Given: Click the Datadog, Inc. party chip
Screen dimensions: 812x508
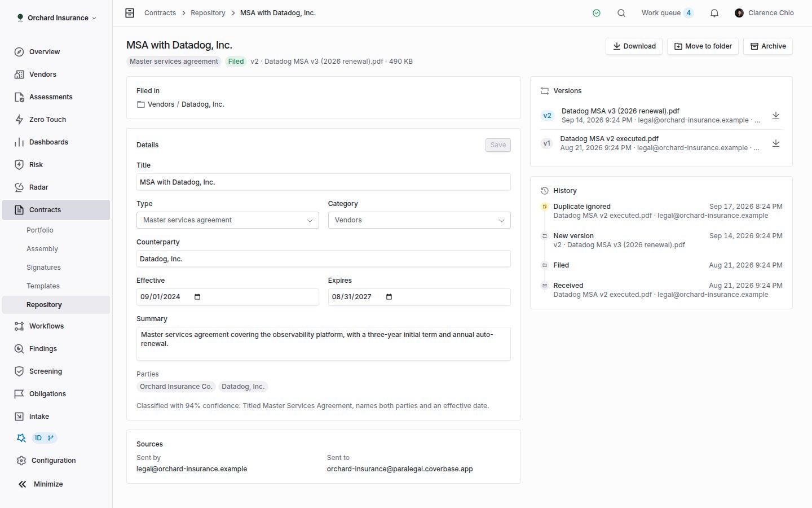Looking at the screenshot, I should pos(243,387).
